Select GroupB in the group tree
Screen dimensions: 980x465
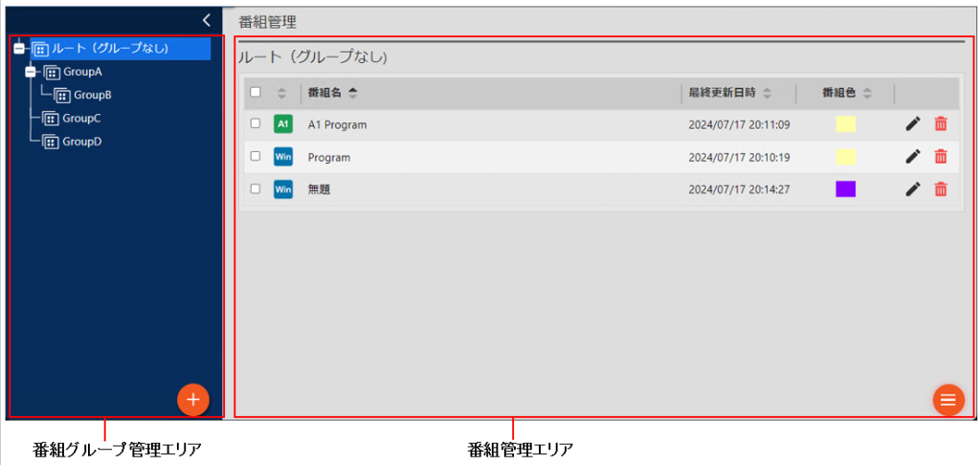[93, 95]
